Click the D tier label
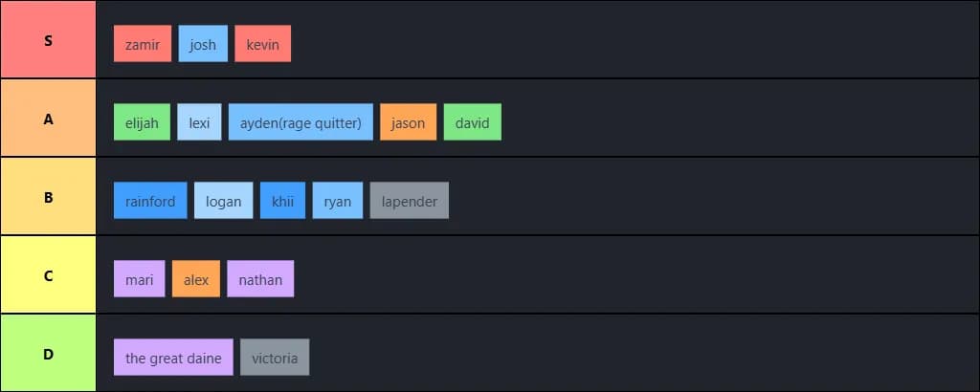 coord(48,354)
